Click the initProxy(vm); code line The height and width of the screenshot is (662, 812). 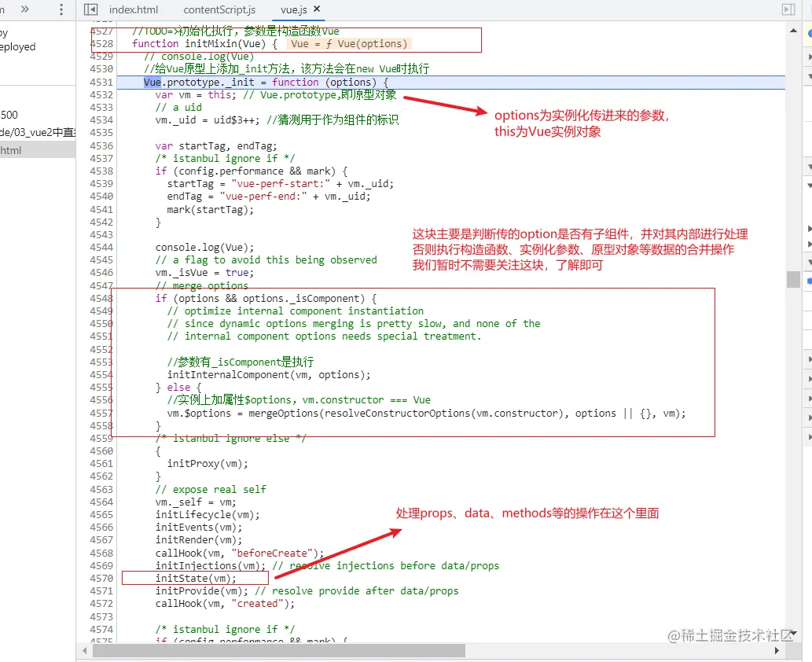tap(208, 464)
